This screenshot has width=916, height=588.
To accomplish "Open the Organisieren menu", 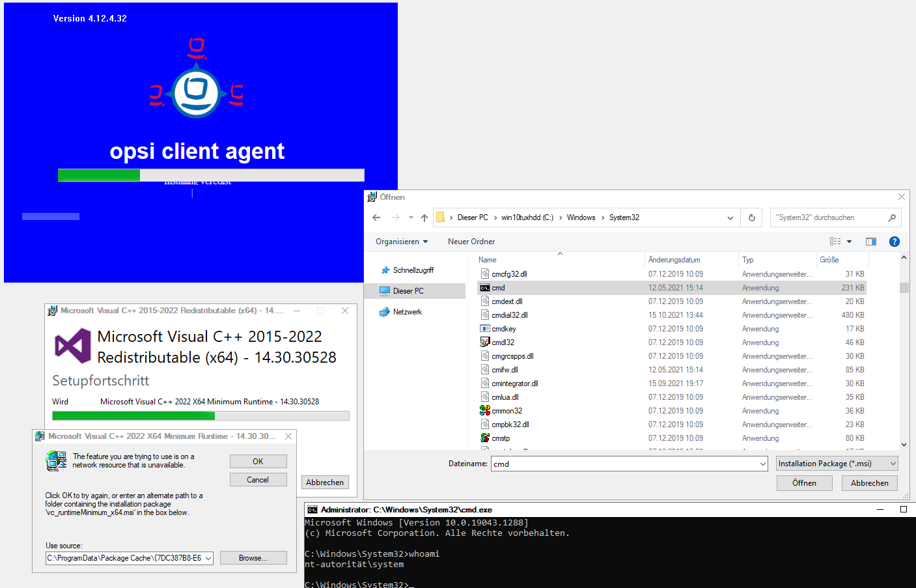I will pos(401,242).
